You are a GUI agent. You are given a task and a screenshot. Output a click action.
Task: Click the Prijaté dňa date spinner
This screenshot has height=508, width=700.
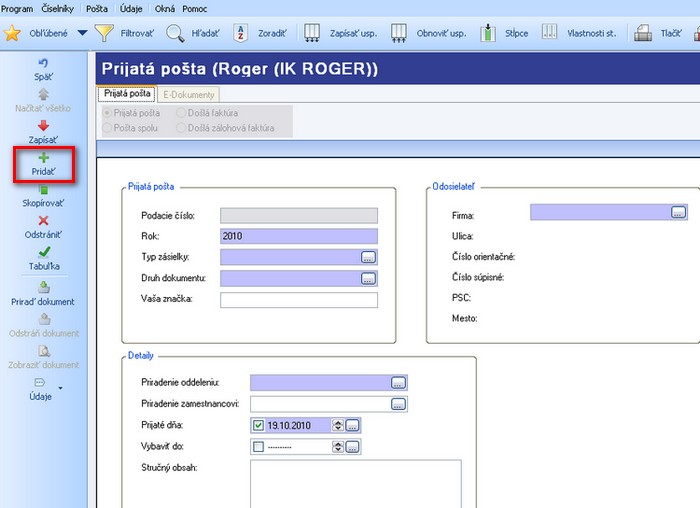(338, 425)
